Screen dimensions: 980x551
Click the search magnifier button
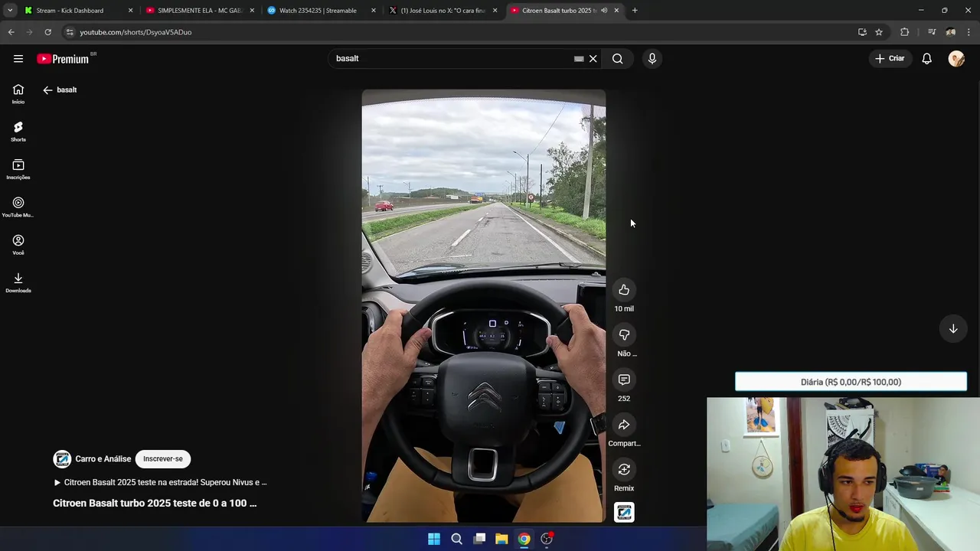point(618,58)
